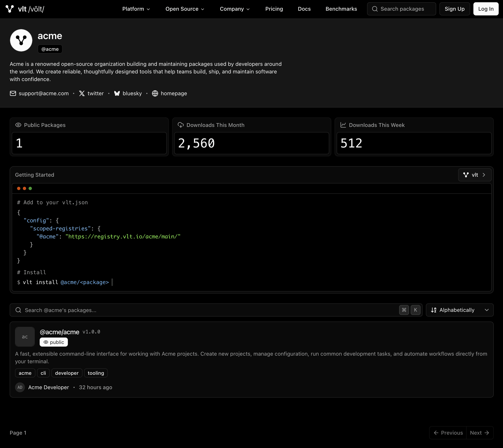Click the Log In button

[x=486, y=9]
